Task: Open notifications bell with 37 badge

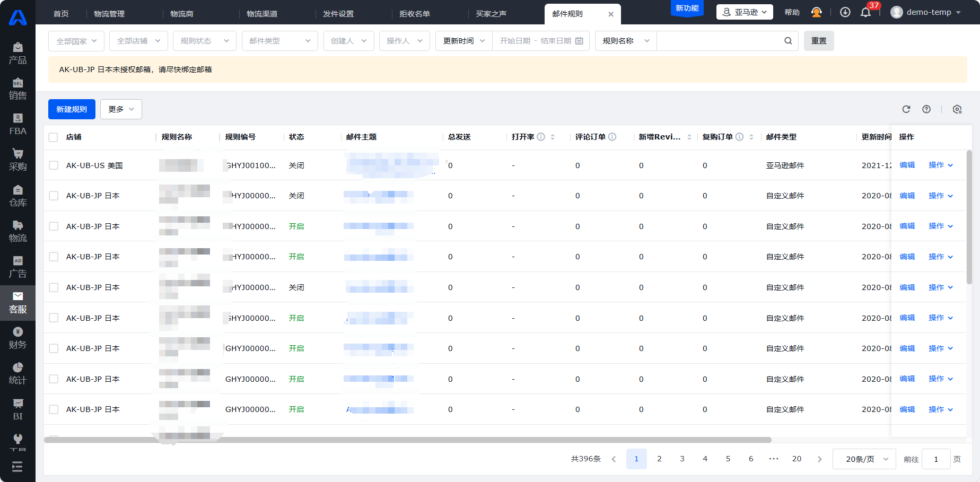Action: (x=866, y=12)
